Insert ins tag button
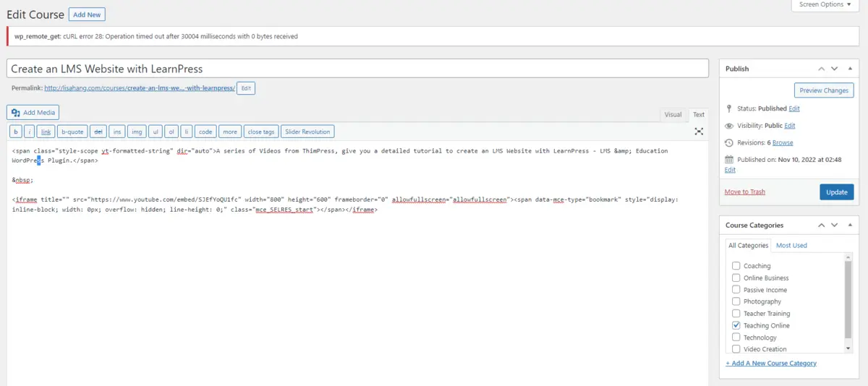Screen dimensions: 868x386 coord(117,132)
